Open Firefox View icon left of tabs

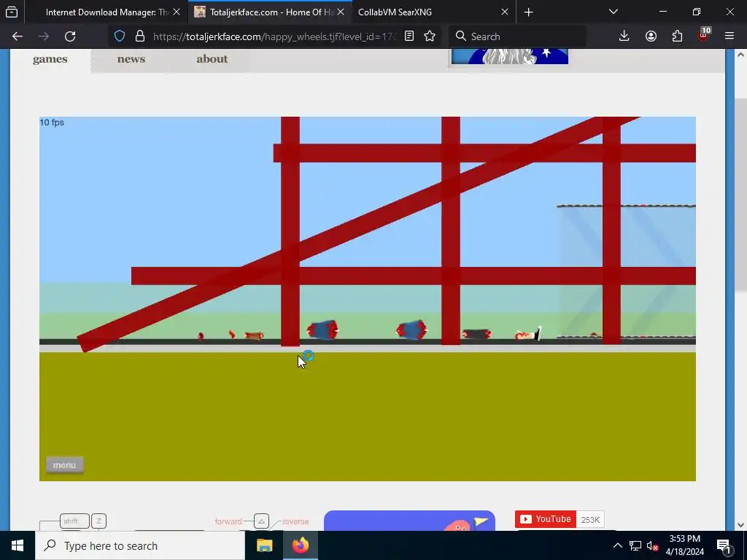[12, 12]
